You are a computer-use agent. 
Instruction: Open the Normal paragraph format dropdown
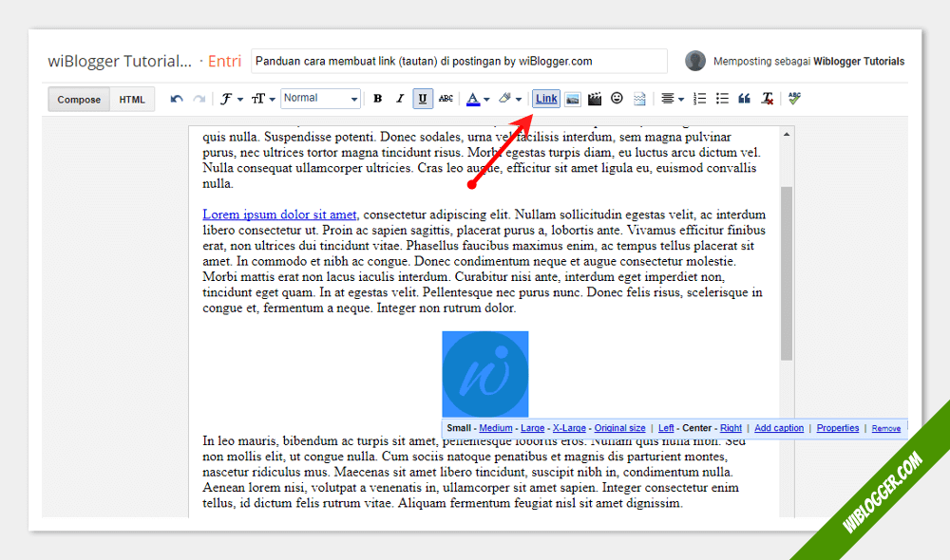(x=320, y=98)
